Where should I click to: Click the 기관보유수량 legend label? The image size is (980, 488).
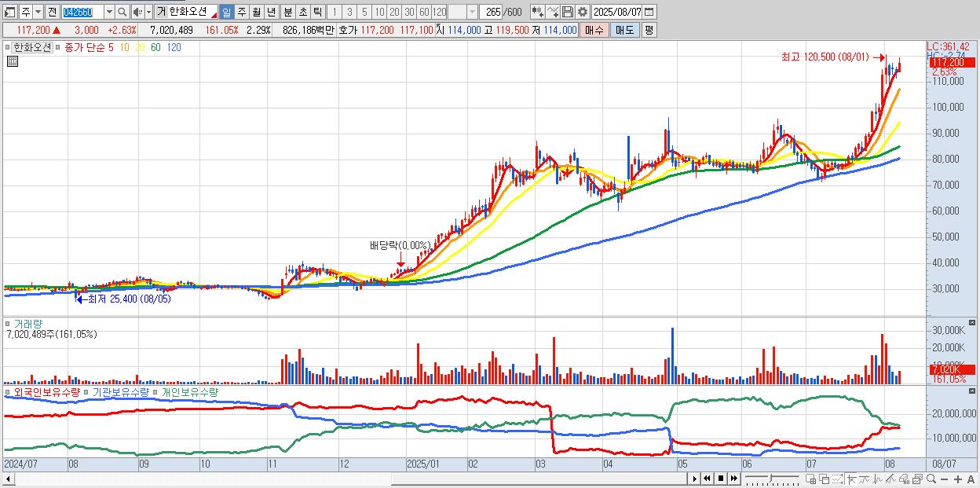pyautogui.click(x=120, y=391)
